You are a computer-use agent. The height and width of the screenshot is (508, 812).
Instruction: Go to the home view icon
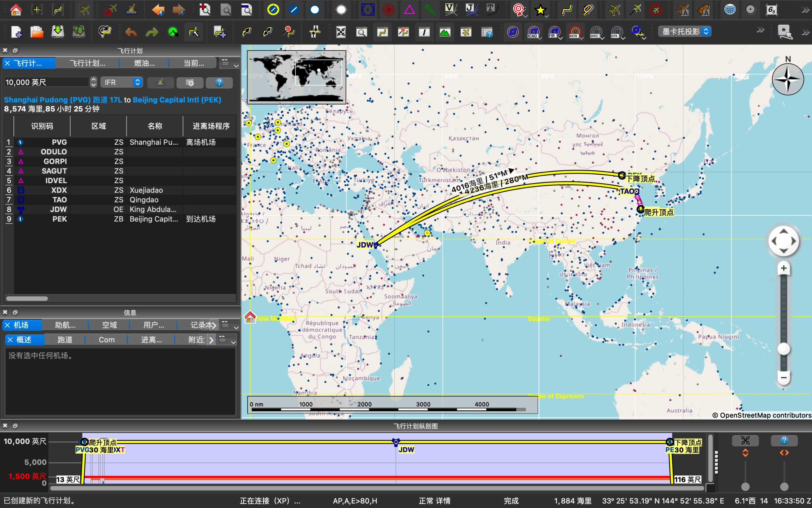click(x=16, y=10)
